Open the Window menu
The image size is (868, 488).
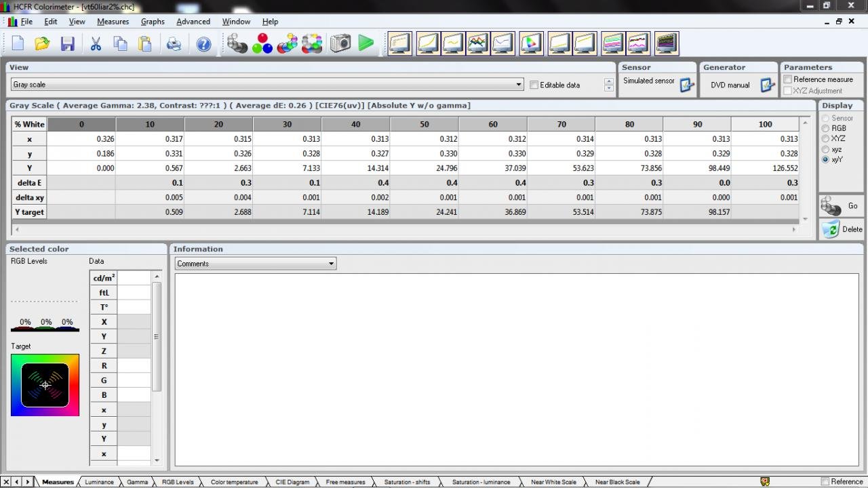236,22
